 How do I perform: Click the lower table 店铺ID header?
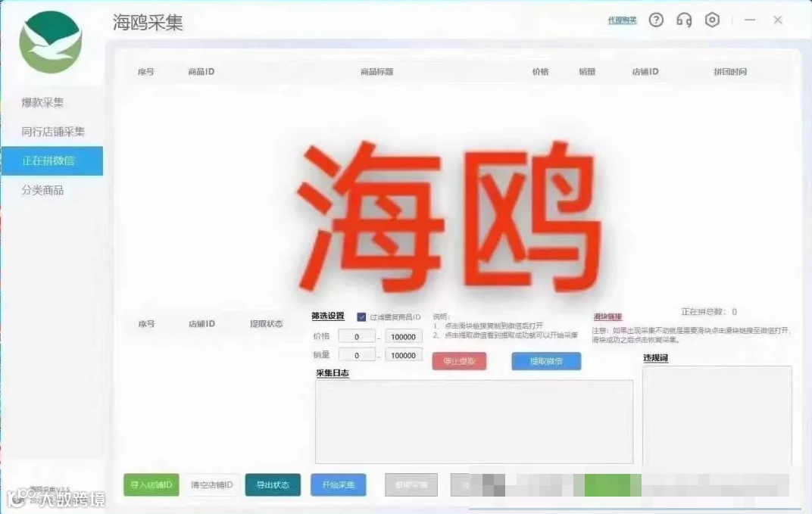coord(201,323)
